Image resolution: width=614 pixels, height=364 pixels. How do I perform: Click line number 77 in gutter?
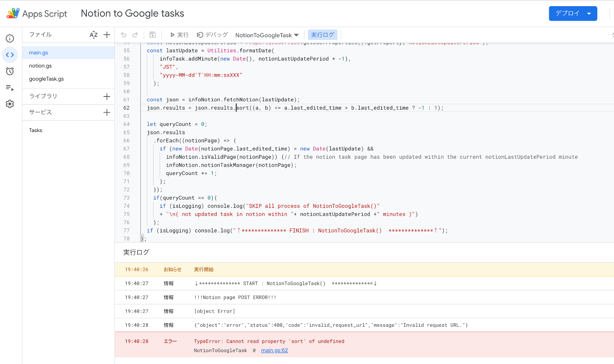126,231
